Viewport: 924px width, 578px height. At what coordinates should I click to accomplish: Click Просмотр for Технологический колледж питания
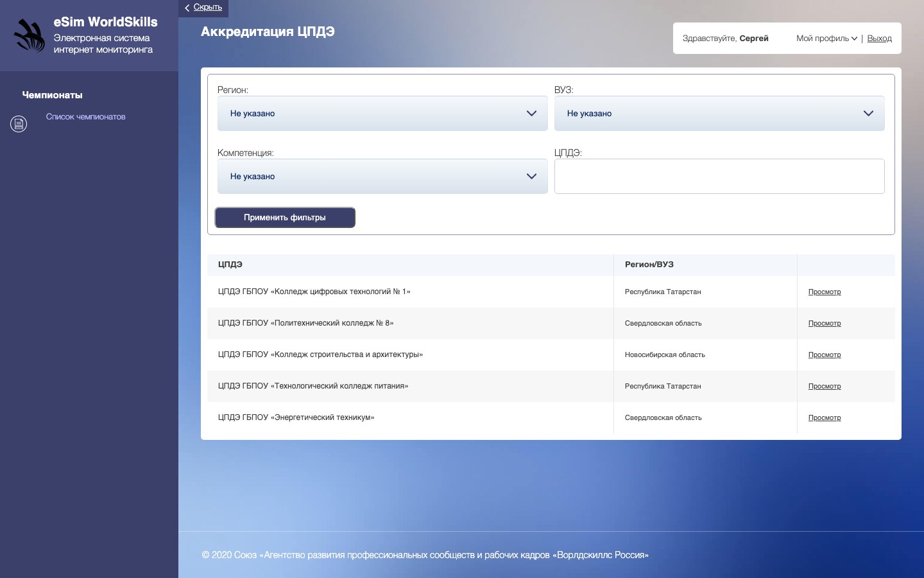825,387
